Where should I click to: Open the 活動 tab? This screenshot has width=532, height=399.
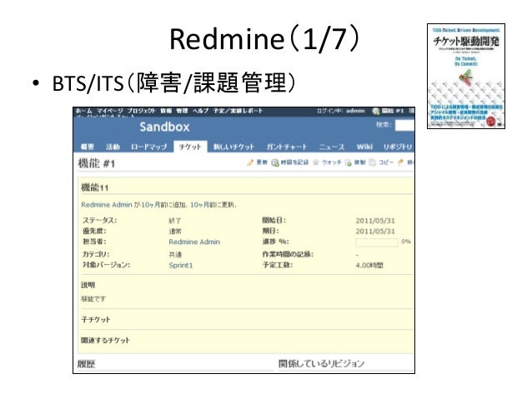113,147
